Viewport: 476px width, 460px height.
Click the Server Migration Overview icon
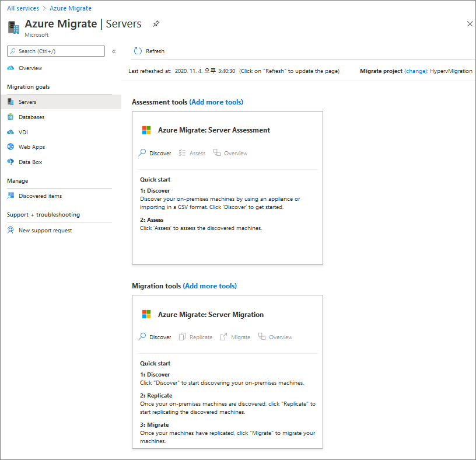(x=262, y=336)
